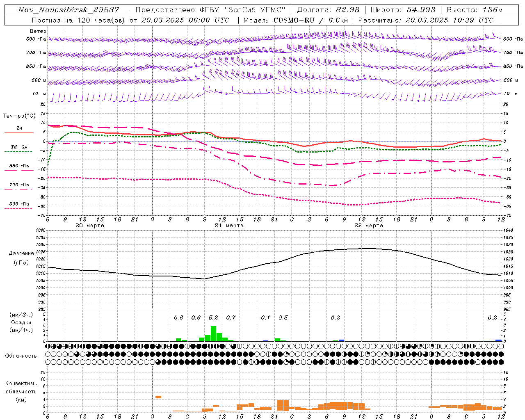This screenshot has width=525, height=420.
Task: Select the computed time '20.03.2025 10:39 UTC'
Action: click(450, 20)
